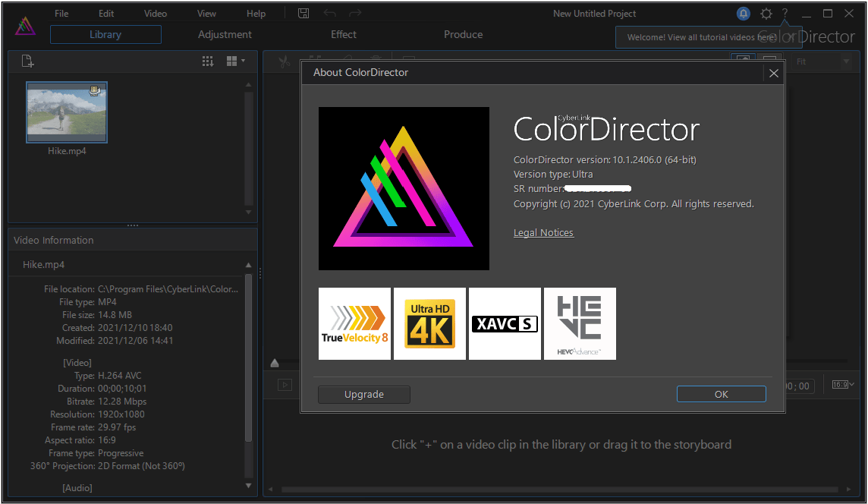Click the save project floppy icon
Image resolution: width=868 pixels, height=504 pixels.
coord(303,14)
